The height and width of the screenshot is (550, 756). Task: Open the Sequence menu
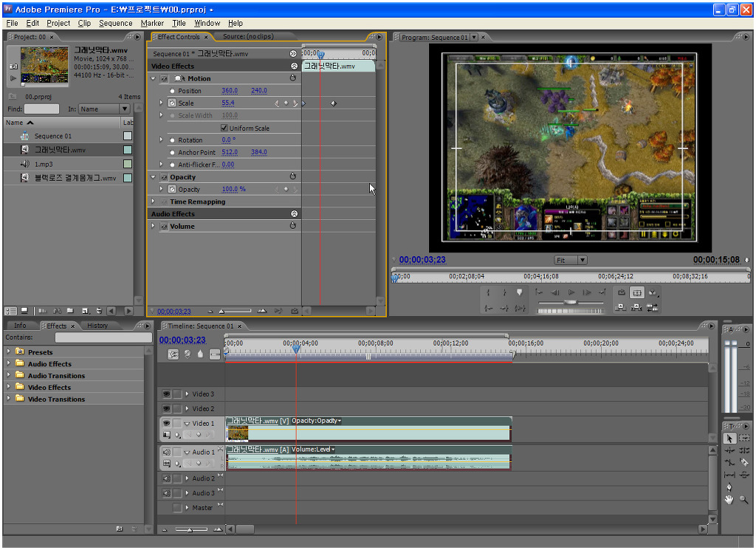115,23
